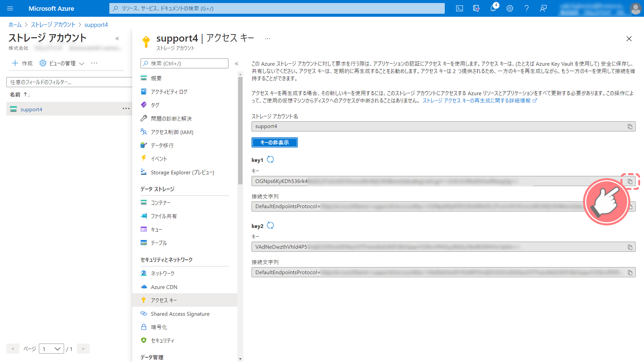
Task: Click the Microsoft Azure logo text
Action: pos(51,9)
